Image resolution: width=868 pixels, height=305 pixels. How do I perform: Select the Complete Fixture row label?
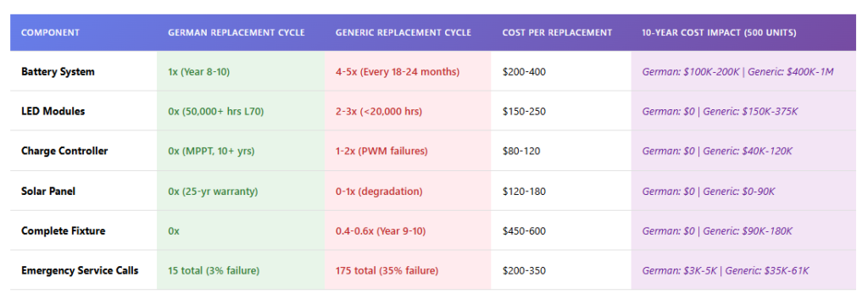pyautogui.click(x=63, y=230)
